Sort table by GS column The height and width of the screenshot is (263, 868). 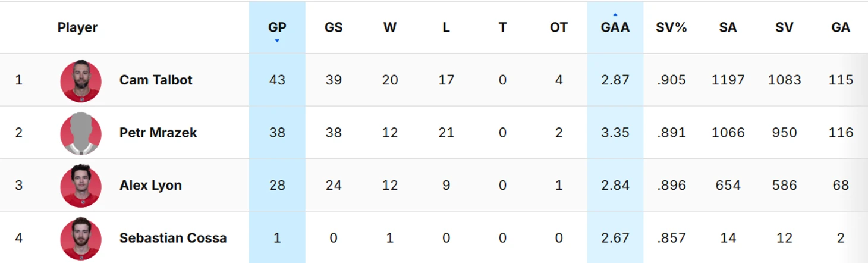[334, 27]
